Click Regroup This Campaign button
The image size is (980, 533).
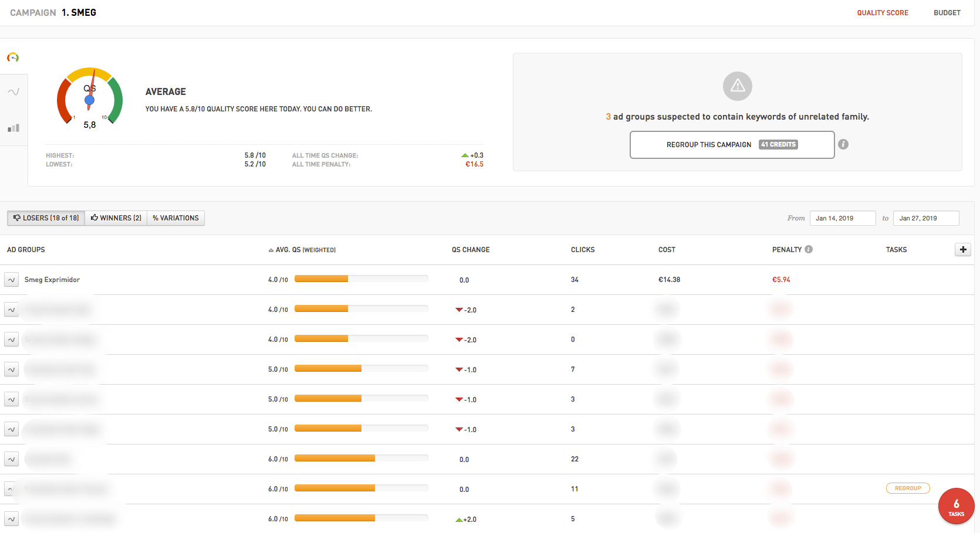[x=732, y=145]
